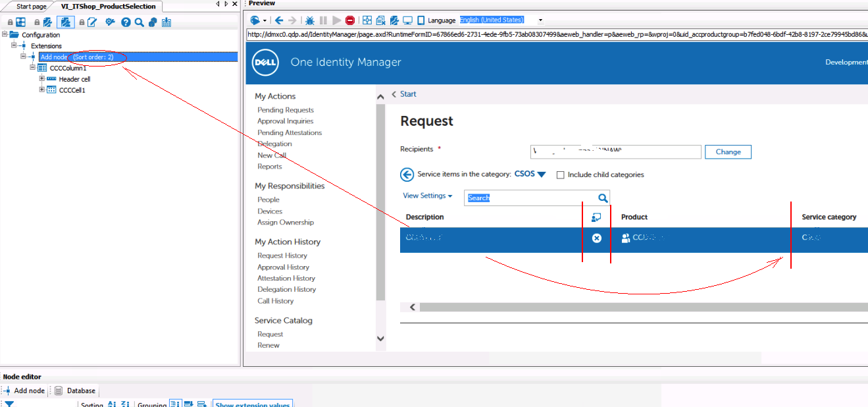Select the VI_ITShop_ProductSelection tab

pos(109,7)
